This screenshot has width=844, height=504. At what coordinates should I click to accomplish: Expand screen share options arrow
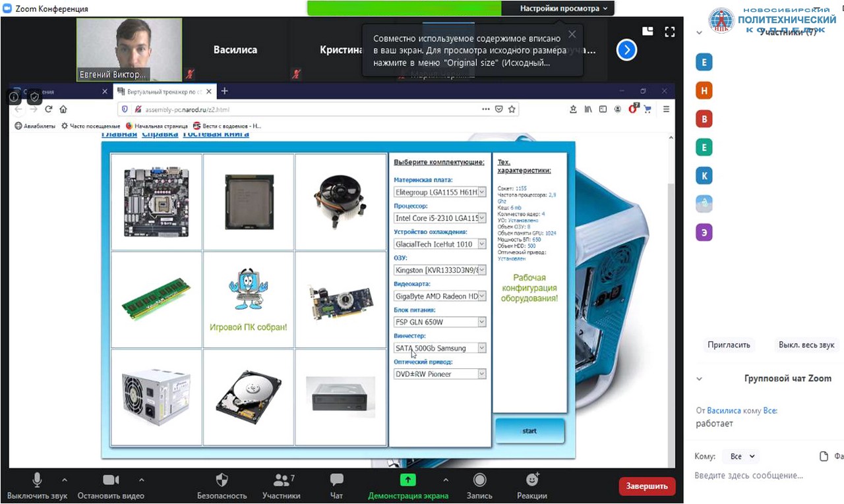pyautogui.click(x=446, y=480)
